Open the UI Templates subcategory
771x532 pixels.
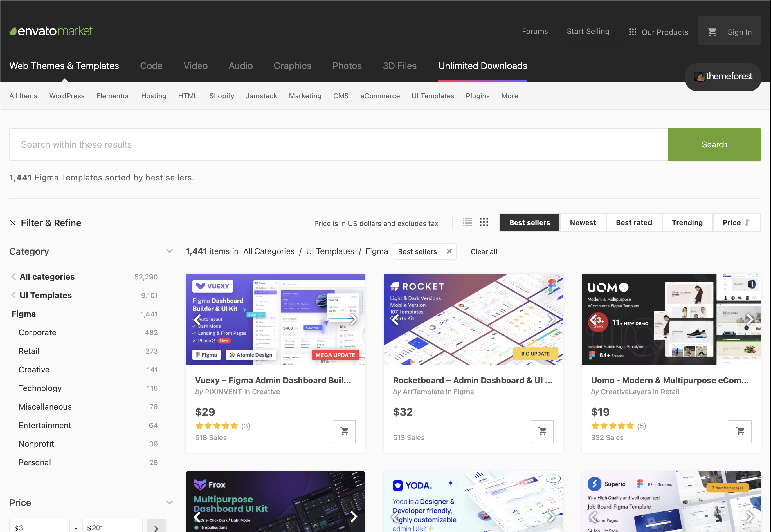433,96
